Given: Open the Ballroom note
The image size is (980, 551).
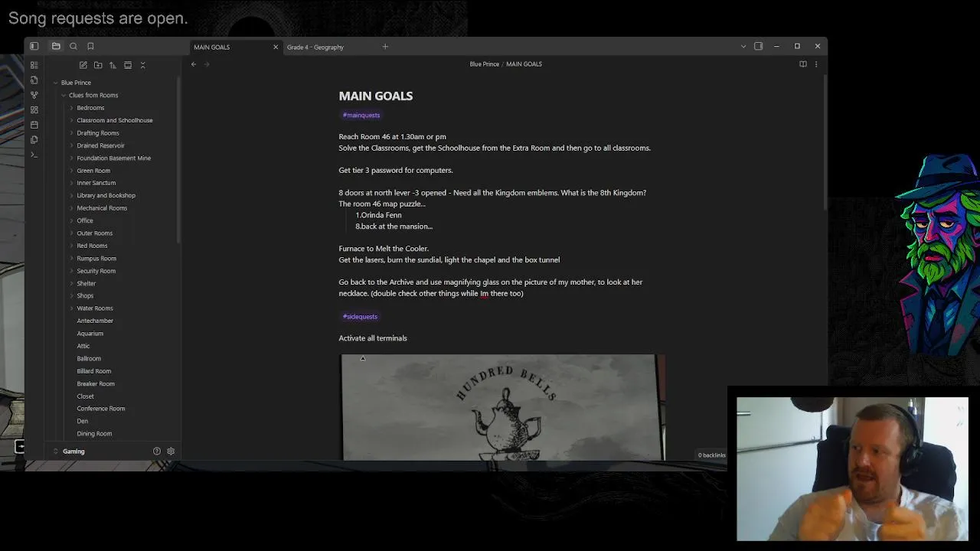Looking at the screenshot, I should 89,359.
